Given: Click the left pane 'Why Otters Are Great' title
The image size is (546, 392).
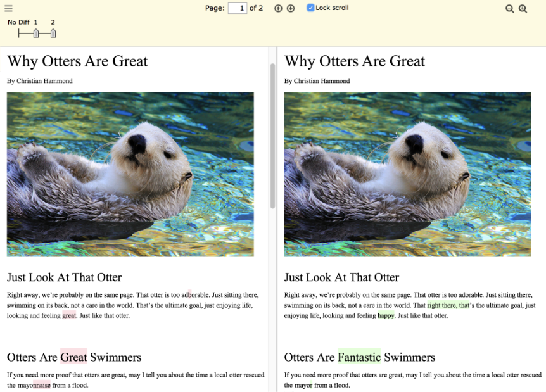Looking at the screenshot, I should 77,61.
